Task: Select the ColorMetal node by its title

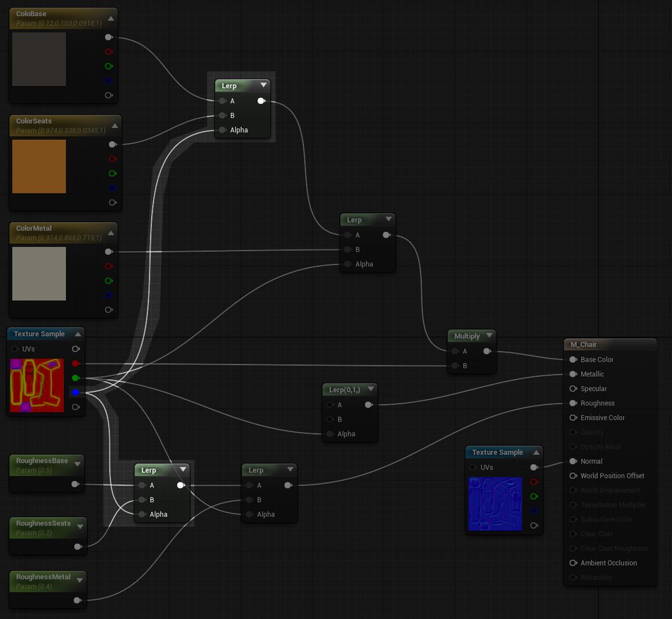Action: point(34,228)
